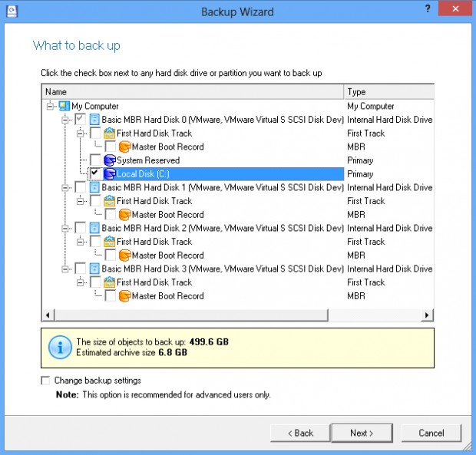This screenshot has width=476, height=455.
Task: Click the '499.6 GB' size value
Action: pyautogui.click(x=209, y=342)
